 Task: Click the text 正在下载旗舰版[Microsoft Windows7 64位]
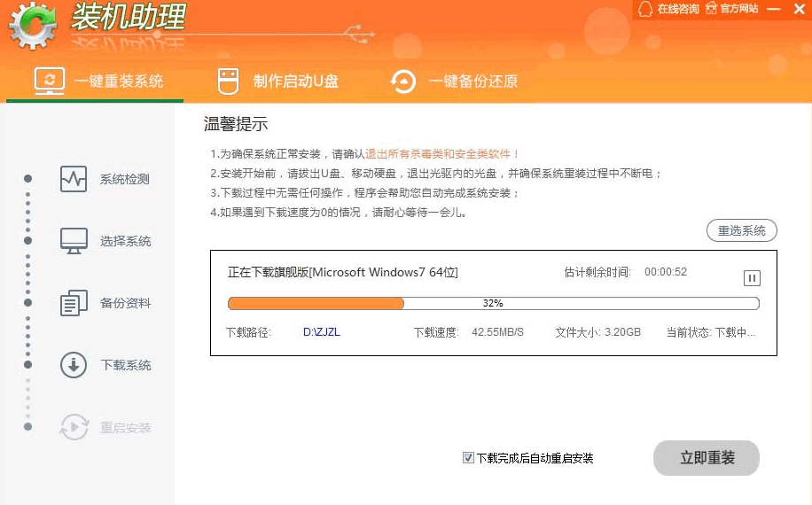click(x=343, y=272)
